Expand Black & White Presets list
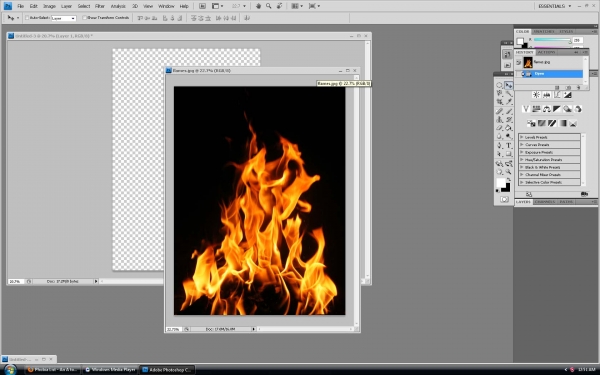600x375 pixels. [522, 167]
